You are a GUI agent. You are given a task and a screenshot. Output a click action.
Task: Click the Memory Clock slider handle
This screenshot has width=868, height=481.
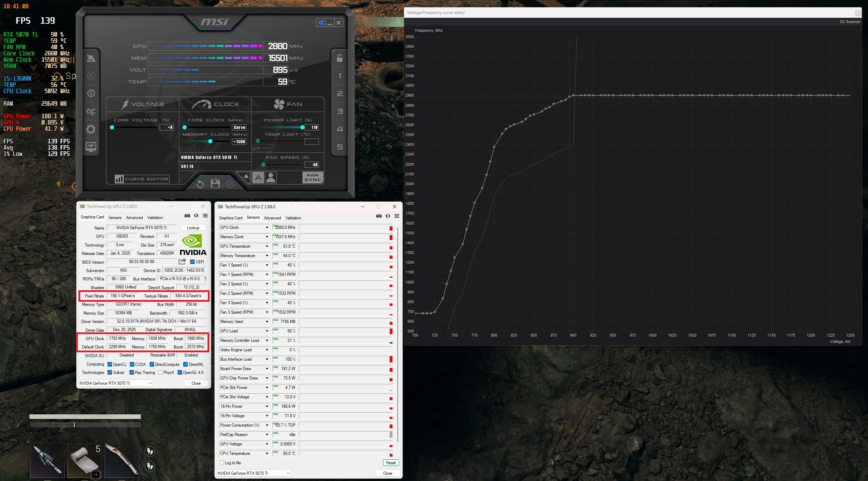(x=210, y=141)
